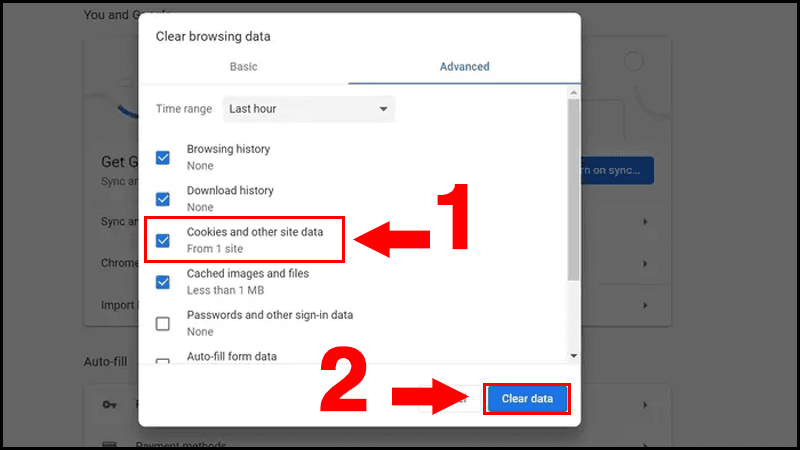Click the scrollbar down arrow in dialog
Viewport: 800px width, 450px height.
click(573, 356)
